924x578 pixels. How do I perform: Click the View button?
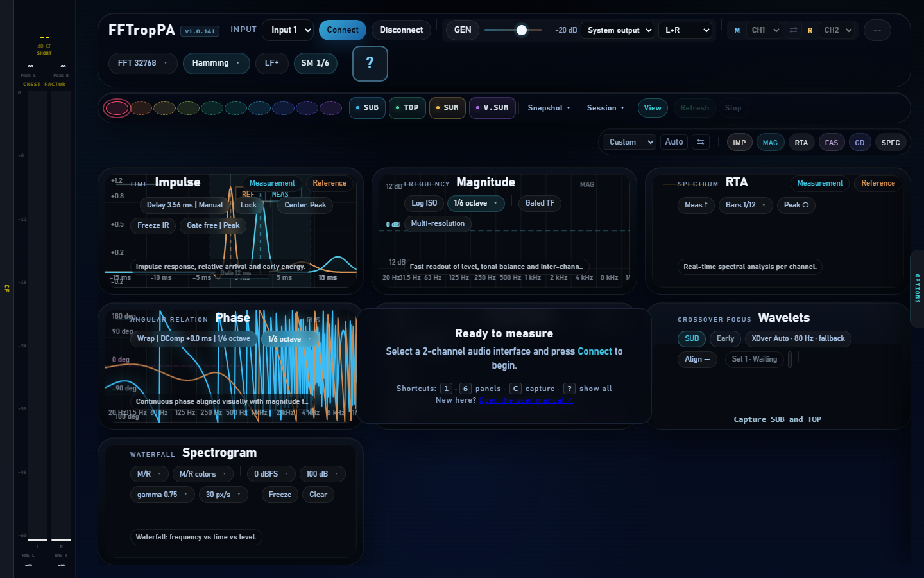[x=653, y=108]
